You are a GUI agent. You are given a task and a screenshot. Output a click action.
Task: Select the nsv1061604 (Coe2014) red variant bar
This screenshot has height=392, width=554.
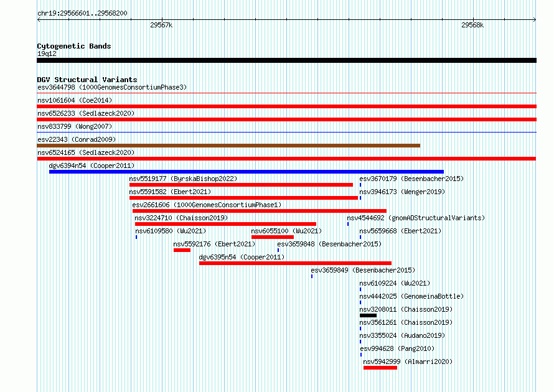[286, 106]
